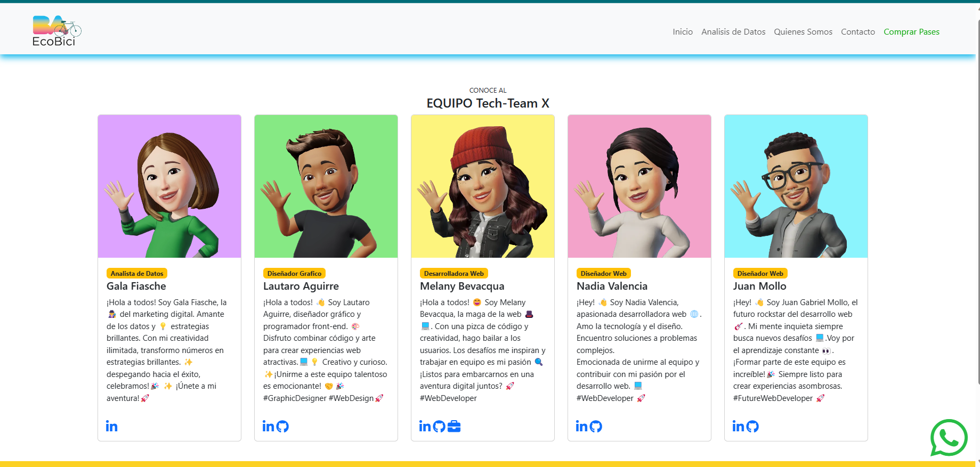Navigate to Quienes Somos
The image size is (980, 467).
(x=803, y=32)
